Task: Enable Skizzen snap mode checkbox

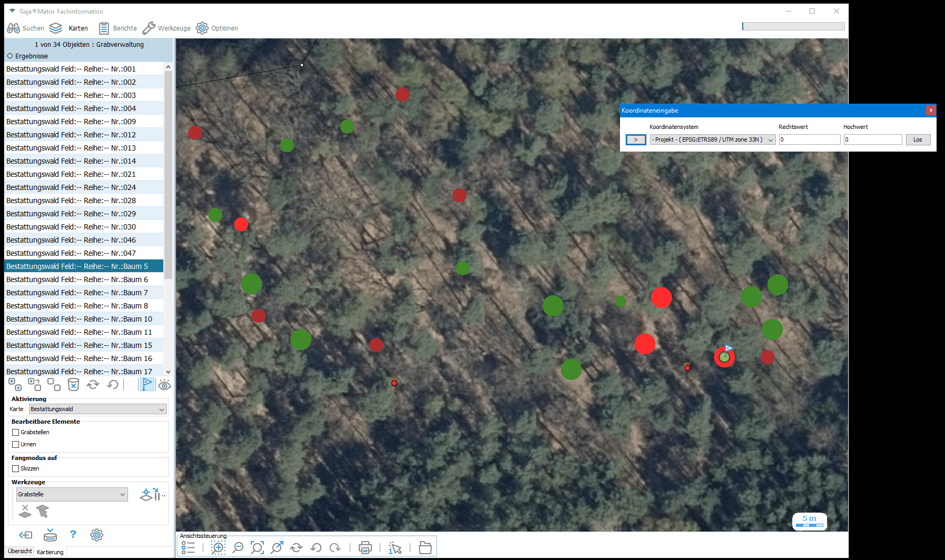Action: [x=16, y=468]
